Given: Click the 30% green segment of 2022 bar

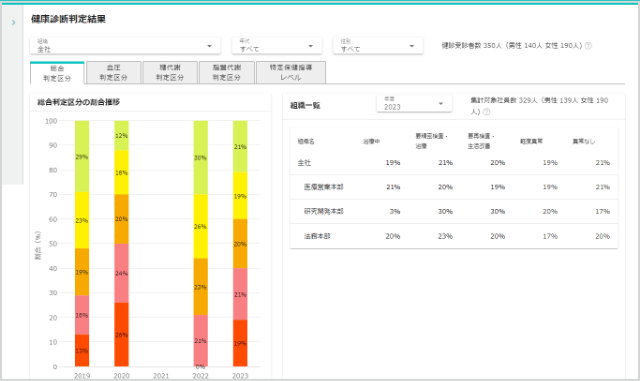Looking at the screenshot, I should point(200,158).
